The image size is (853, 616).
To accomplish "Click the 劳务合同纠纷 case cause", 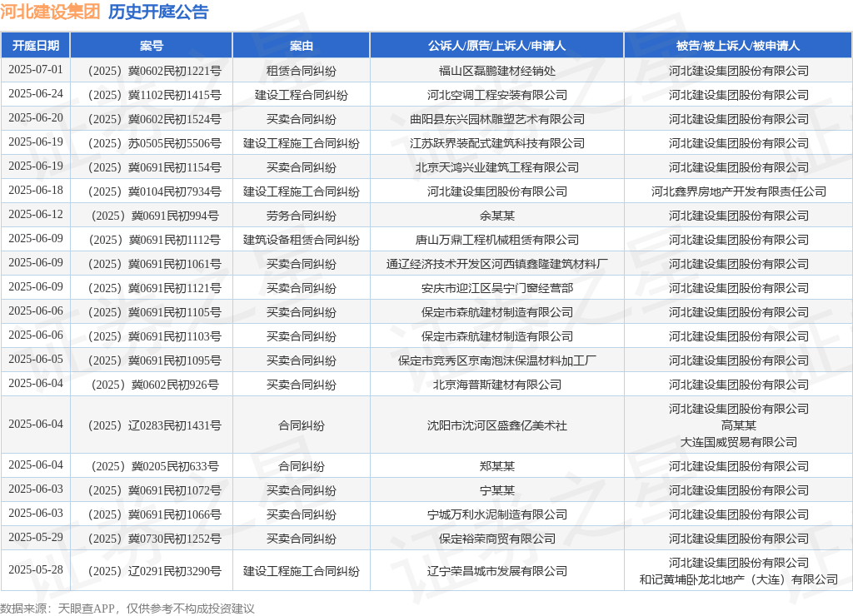I will click(302, 216).
